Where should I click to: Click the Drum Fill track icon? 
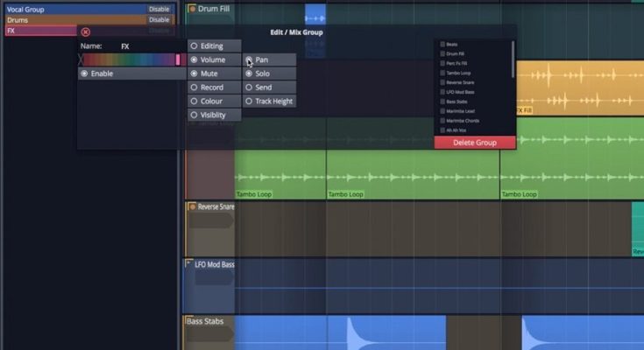[193, 9]
